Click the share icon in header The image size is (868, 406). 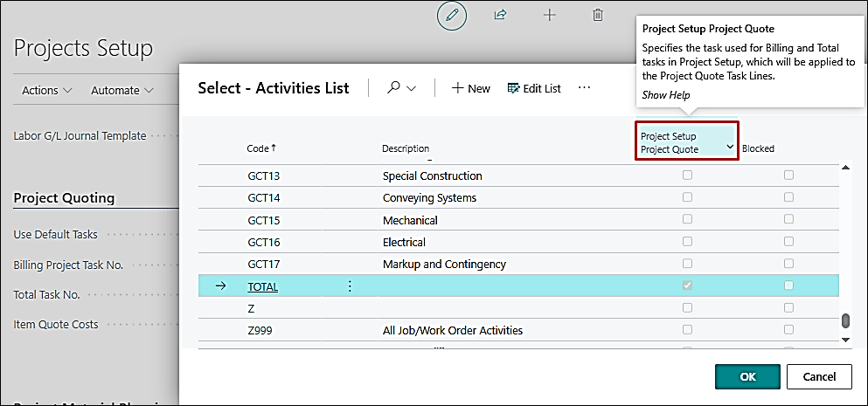(501, 15)
